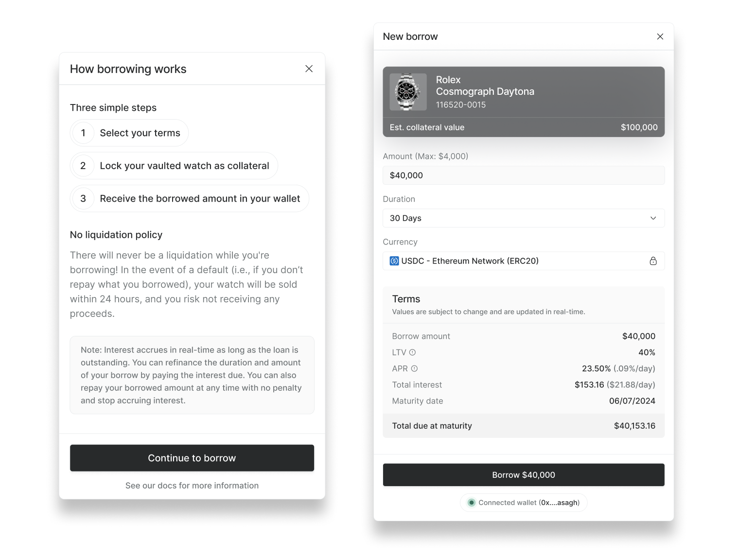738x560 pixels.
Task: Click the lock icon in Currency field
Action: click(653, 261)
